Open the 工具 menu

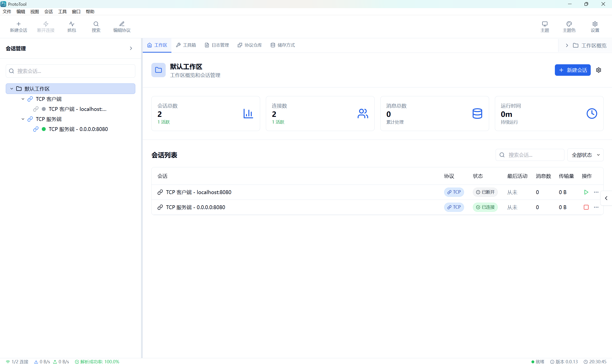62,11
